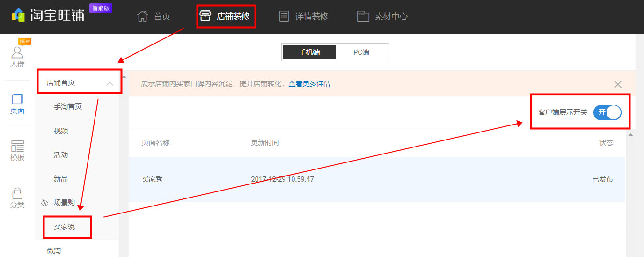The height and width of the screenshot is (257, 644).
Task: Select the 买家秀 page row
Action: [x=377, y=180]
